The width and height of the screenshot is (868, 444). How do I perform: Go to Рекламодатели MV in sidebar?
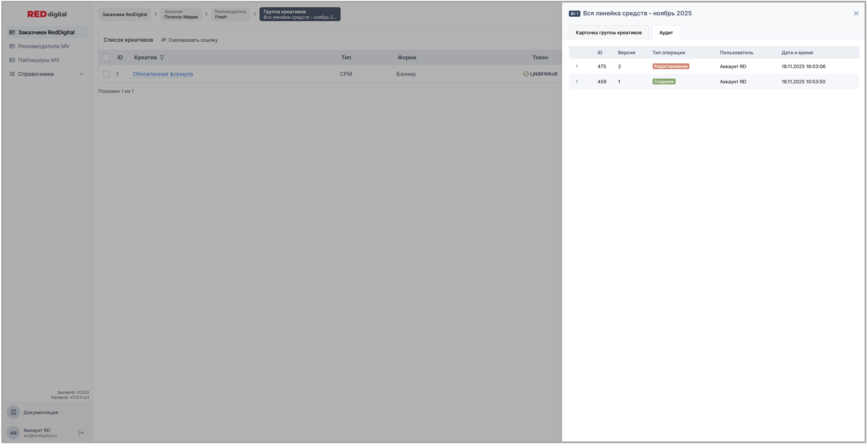click(43, 46)
